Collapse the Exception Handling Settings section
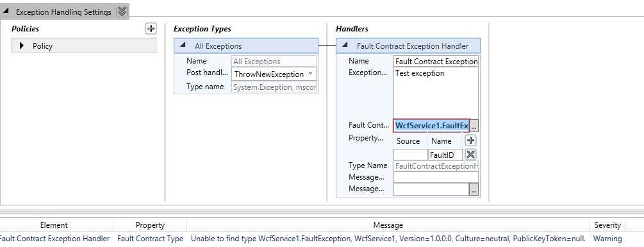The image size is (644, 247). pyautogui.click(x=6, y=12)
